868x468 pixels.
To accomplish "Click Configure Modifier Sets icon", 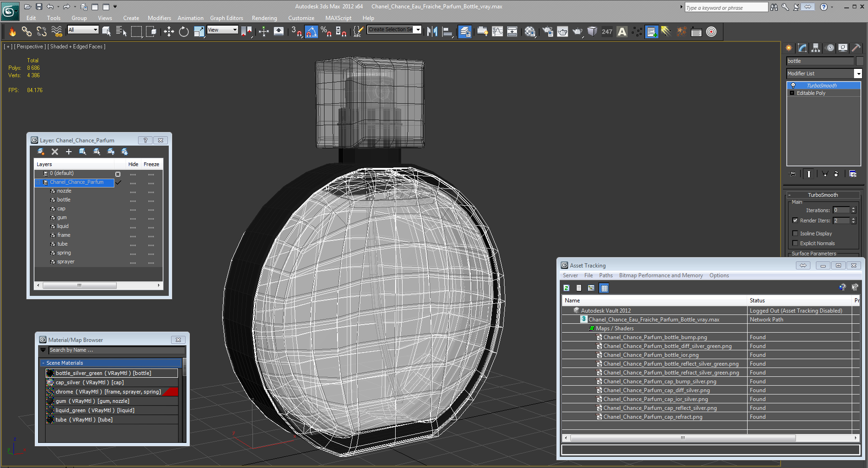I will tap(853, 174).
